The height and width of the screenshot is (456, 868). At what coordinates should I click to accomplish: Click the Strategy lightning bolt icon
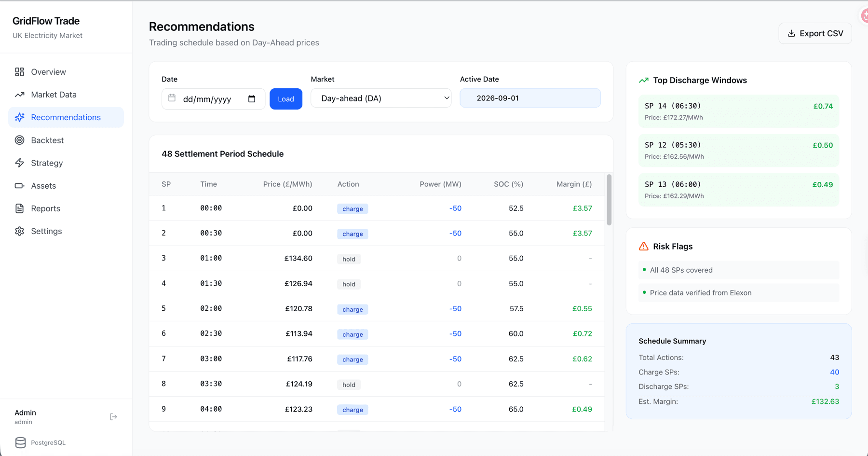(x=19, y=163)
